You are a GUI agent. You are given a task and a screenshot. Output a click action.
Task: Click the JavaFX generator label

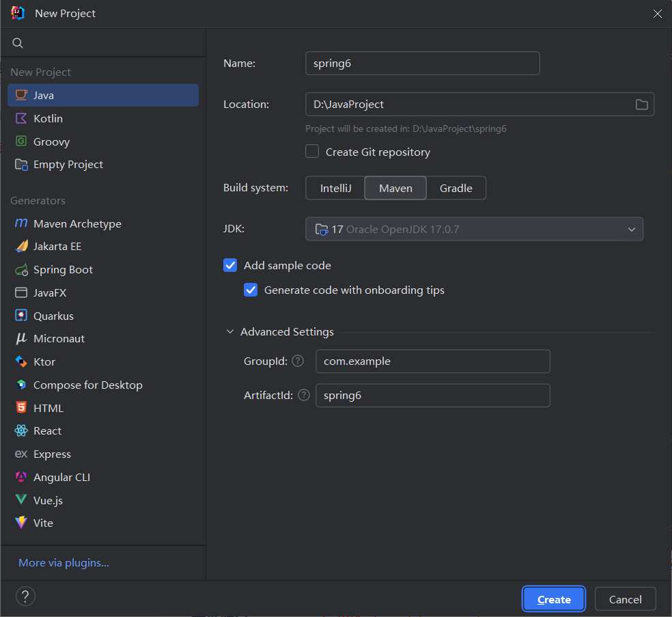pyautogui.click(x=50, y=293)
